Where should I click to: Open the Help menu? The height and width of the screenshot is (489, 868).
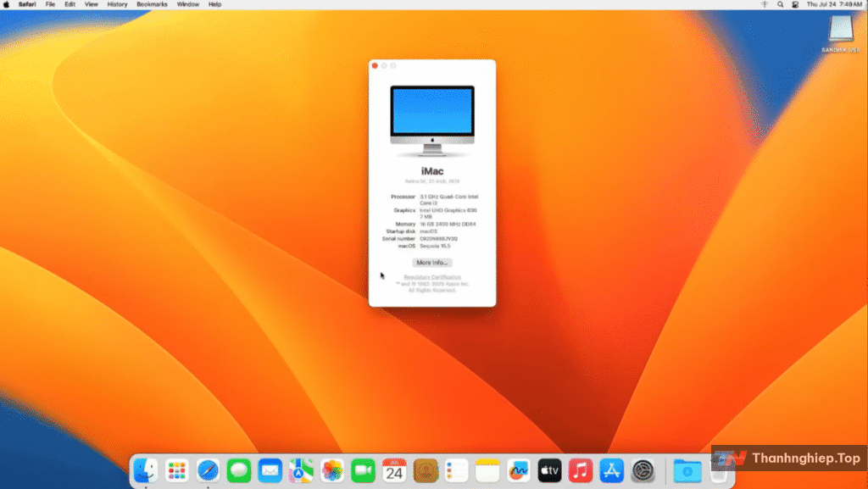pos(214,4)
